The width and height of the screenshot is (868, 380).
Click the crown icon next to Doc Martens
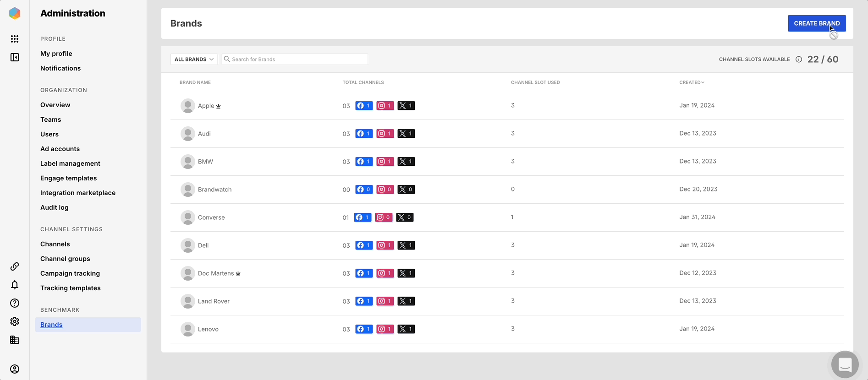(x=238, y=274)
